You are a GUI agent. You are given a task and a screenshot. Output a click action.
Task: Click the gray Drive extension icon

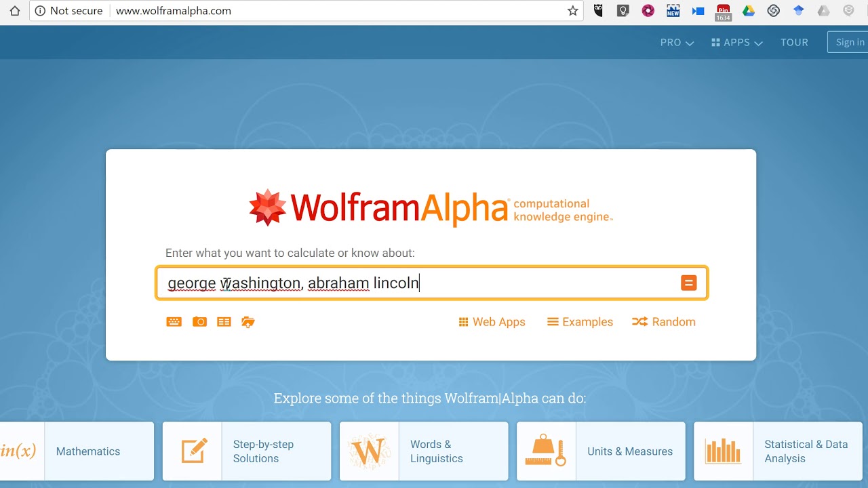(823, 11)
